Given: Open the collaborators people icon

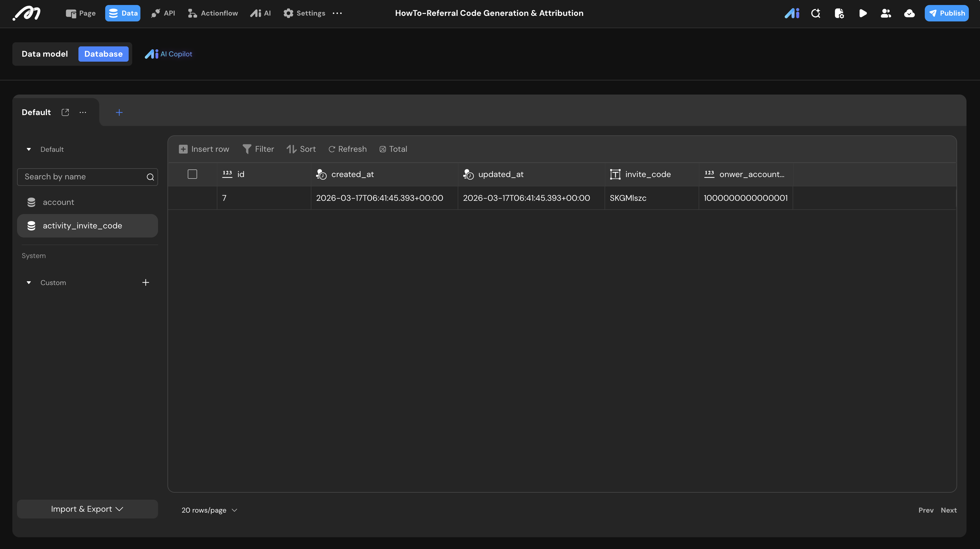Looking at the screenshot, I should pos(886,13).
